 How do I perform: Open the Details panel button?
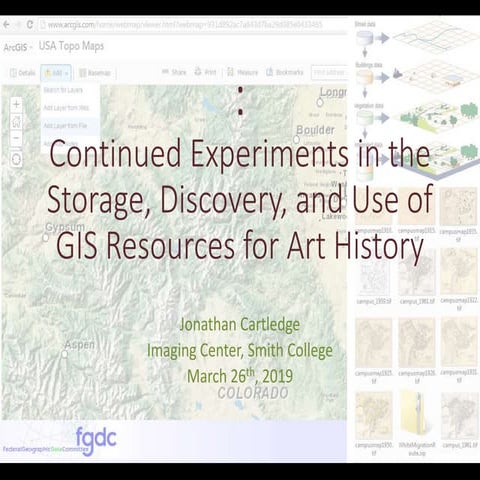pyautogui.click(x=22, y=73)
